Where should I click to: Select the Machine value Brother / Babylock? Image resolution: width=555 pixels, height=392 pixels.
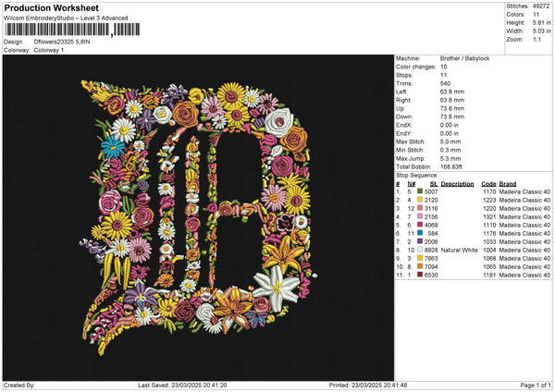464,58
